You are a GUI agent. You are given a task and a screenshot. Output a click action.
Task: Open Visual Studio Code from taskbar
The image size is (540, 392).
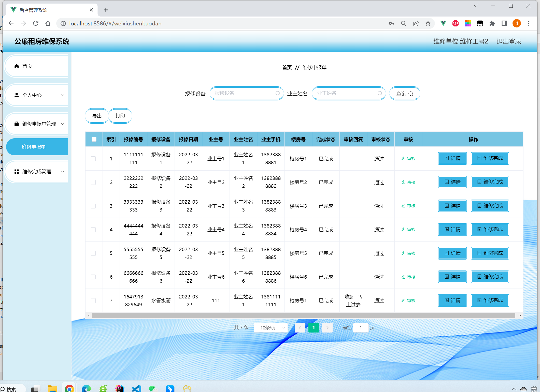tap(137, 388)
